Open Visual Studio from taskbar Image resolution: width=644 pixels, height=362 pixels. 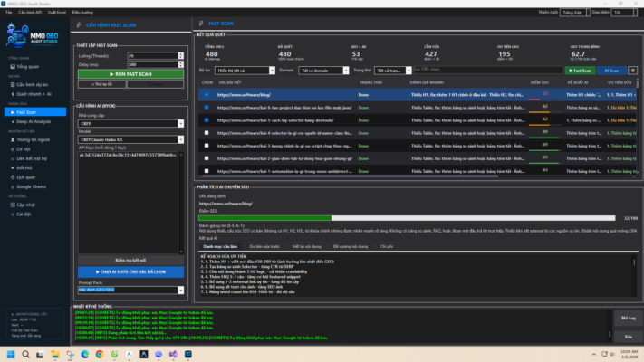(x=173, y=354)
